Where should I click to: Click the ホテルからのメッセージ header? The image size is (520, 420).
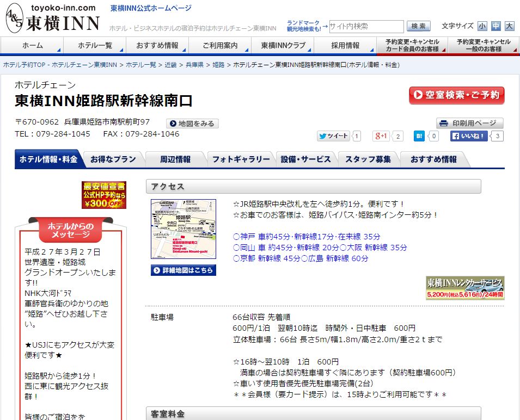point(71,230)
